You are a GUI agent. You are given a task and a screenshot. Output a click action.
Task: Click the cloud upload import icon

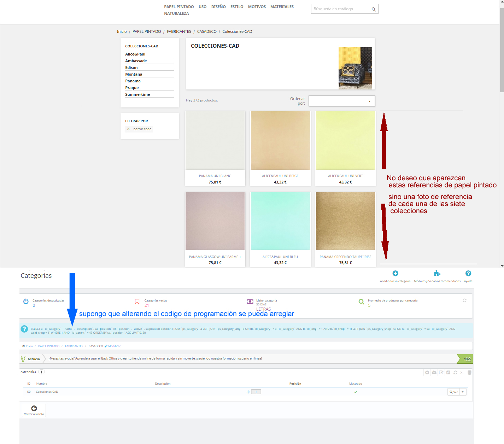pos(434,372)
